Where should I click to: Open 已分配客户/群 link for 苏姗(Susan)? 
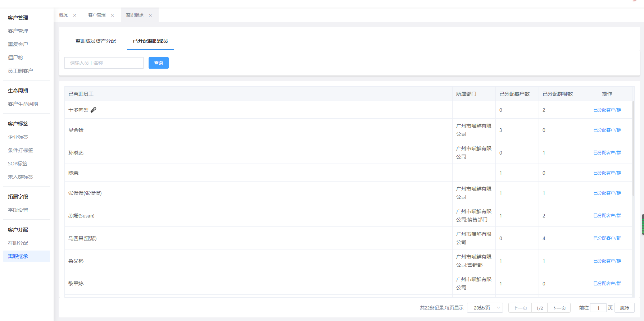pyautogui.click(x=607, y=216)
